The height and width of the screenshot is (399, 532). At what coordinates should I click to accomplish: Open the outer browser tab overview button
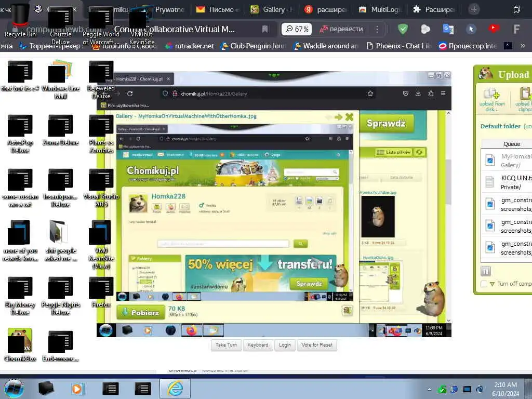click(x=517, y=9)
